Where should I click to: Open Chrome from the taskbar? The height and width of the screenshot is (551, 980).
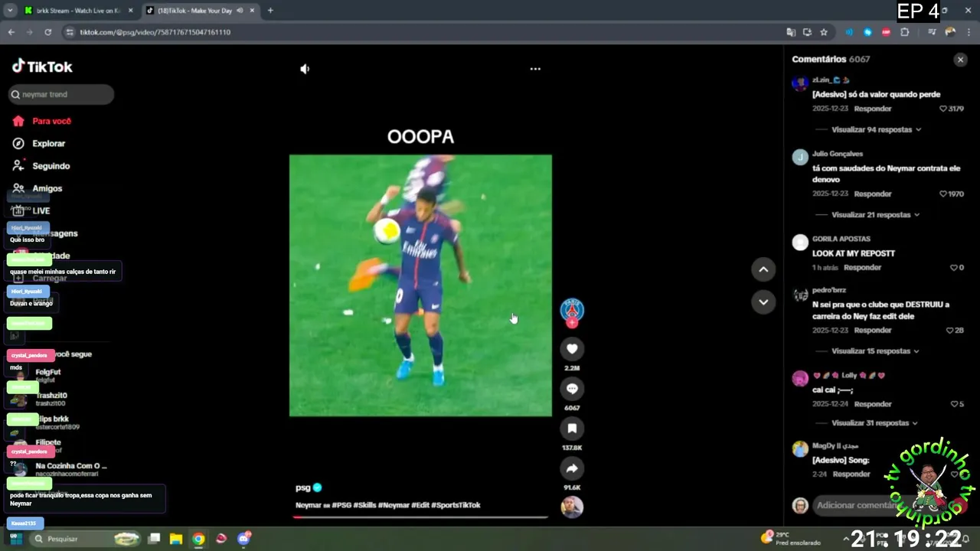pos(198,539)
